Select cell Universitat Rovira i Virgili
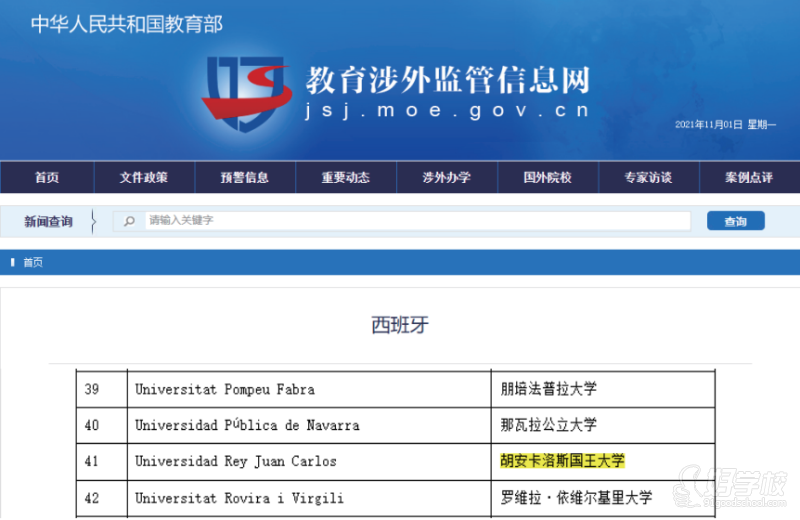Screen dimensions: 800x520 [x=309, y=499]
